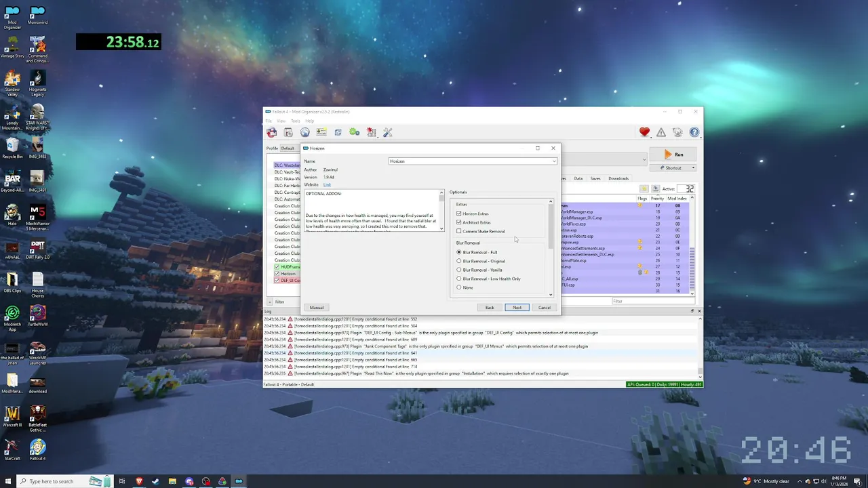
Task: Click the Back button in installer
Action: click(490, 308)
